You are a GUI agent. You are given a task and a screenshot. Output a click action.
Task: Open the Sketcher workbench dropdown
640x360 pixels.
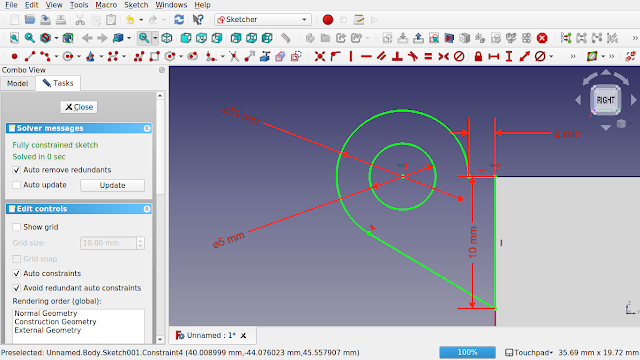point(263,20)
